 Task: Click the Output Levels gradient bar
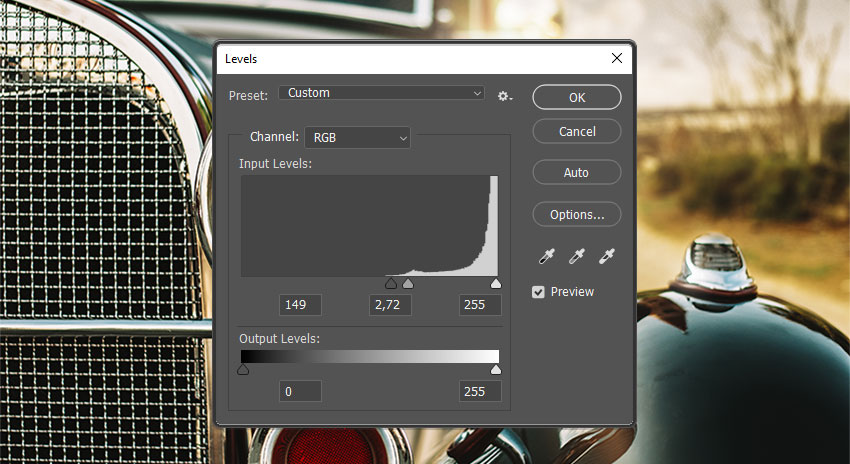(x=370, y=356)
